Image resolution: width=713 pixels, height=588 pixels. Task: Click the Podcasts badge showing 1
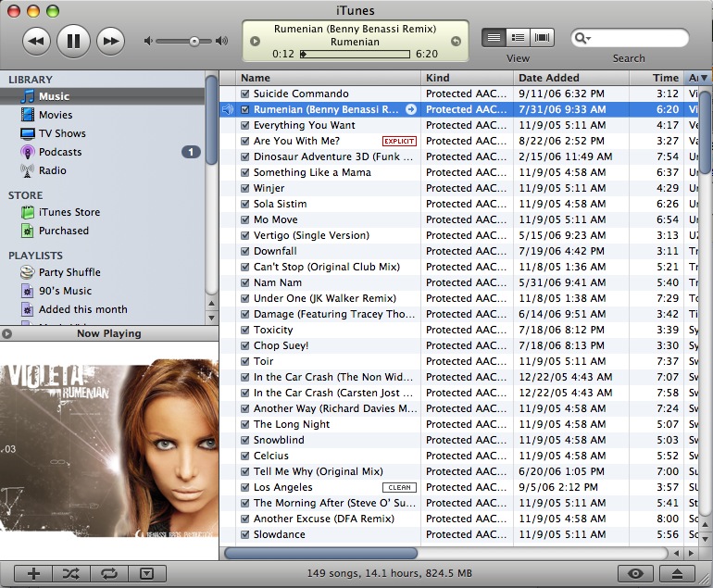click(x=191, y=152)
